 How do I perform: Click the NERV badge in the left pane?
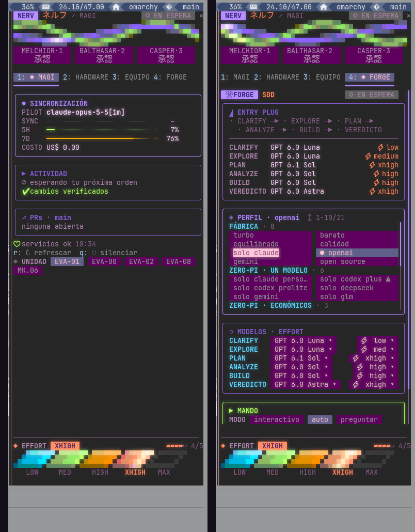tap(26, 15)
